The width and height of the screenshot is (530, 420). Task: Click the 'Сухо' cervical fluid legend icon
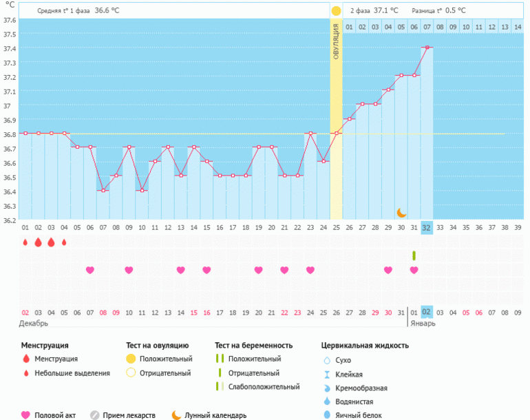[328, 360]
